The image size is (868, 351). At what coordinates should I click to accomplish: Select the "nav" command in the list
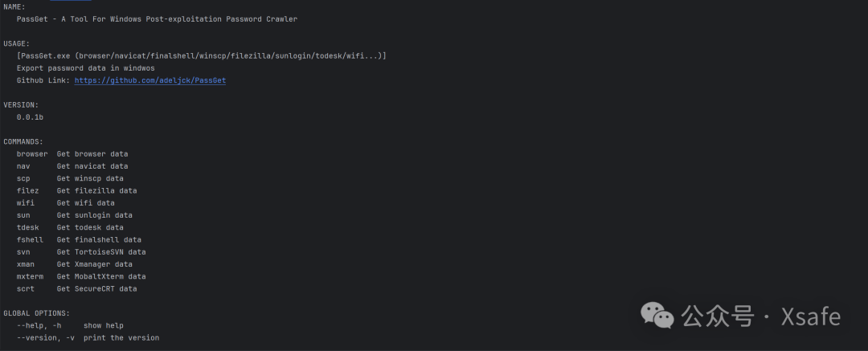pos(23,166)
